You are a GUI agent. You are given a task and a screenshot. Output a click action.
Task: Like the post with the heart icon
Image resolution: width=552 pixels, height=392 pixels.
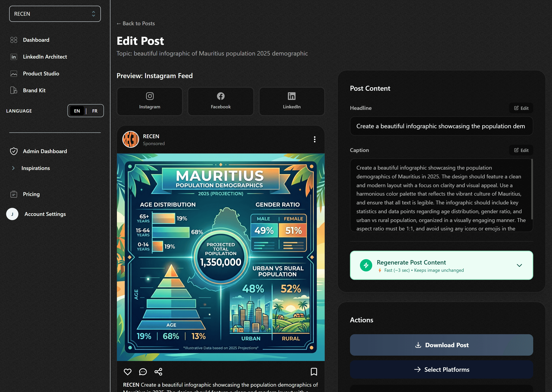point(128,372)
